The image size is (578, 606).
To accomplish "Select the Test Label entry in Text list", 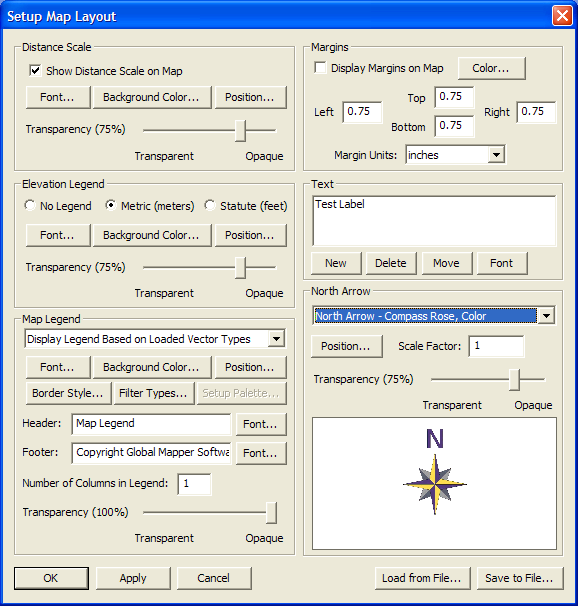I will click(340, 204).
